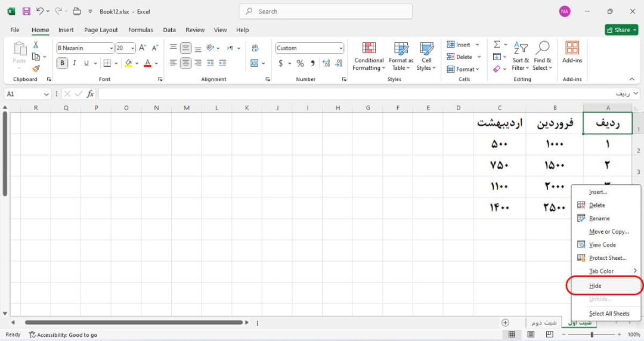Open the font size dropdown
Viewport: 644px width, 341px height.
132,48
